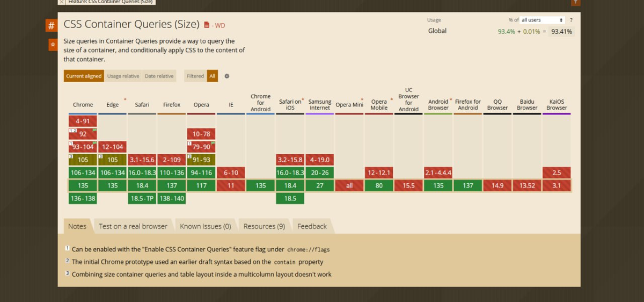644x302 pixels.
Task: Open the Feedback tab
Action: coord(312,226)
